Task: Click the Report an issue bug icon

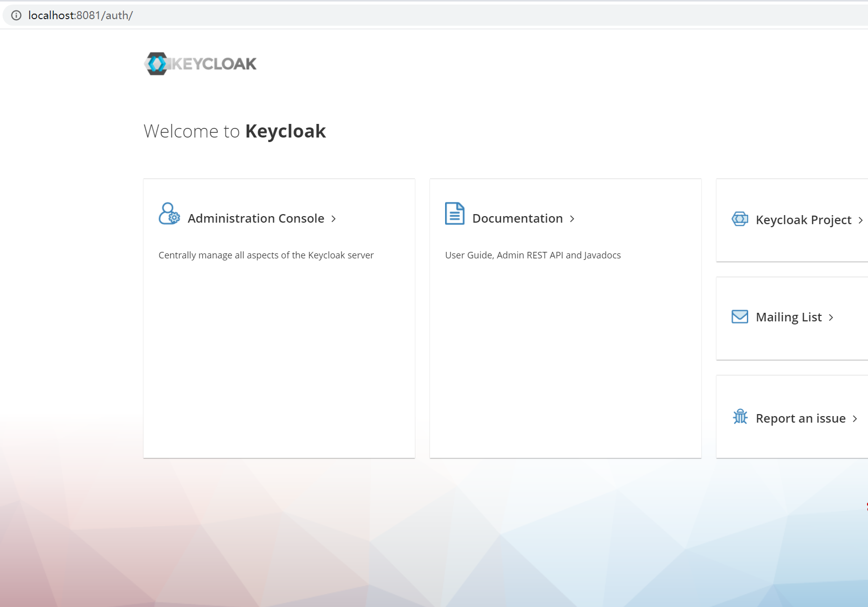Action: pyautogui.click(x=740, y=417)
